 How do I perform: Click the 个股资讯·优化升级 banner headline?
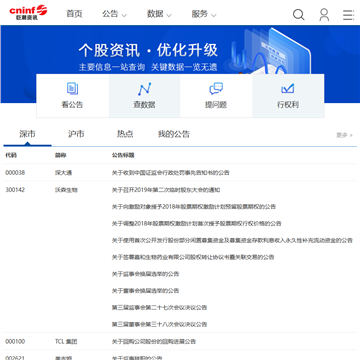click(x=148, y=50)
